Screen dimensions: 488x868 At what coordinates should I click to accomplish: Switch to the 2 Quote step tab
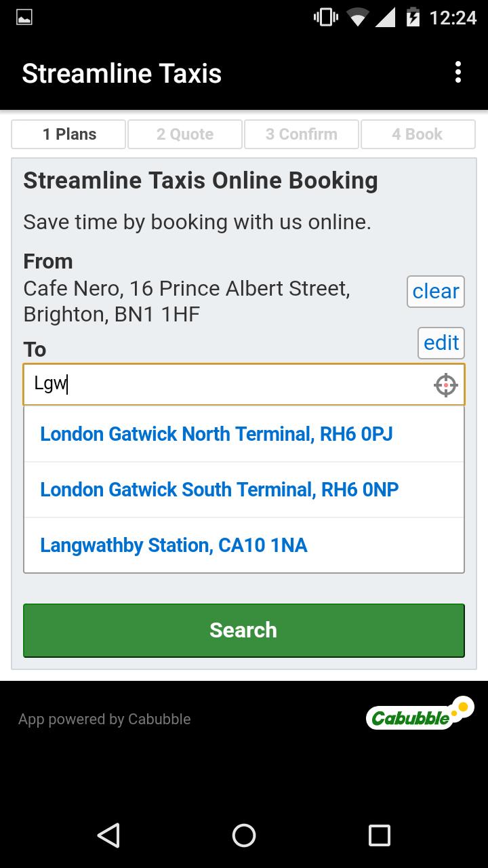(x=185, y=134)
